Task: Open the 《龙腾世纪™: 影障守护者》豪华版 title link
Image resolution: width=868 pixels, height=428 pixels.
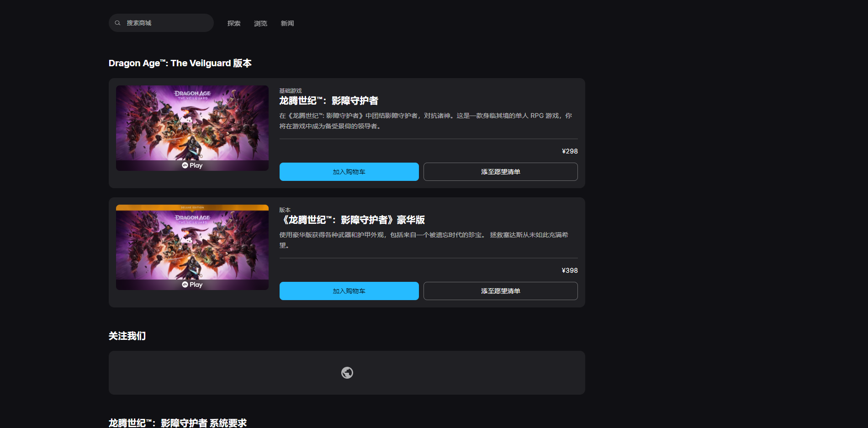Action: [352, 220]
